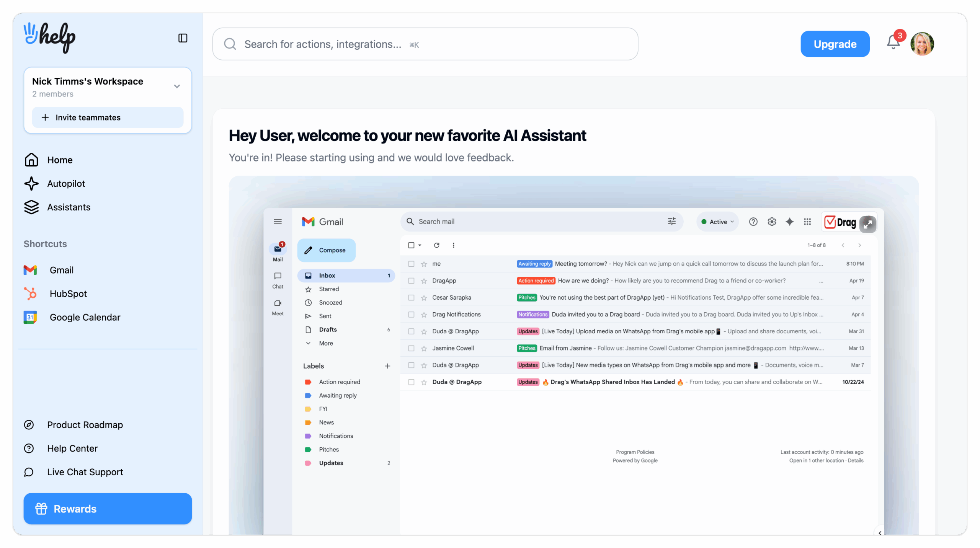Click the Gemini sparkle icon in Gmail
Viewport: 980px width, 548px height.
tap(789, 222)
